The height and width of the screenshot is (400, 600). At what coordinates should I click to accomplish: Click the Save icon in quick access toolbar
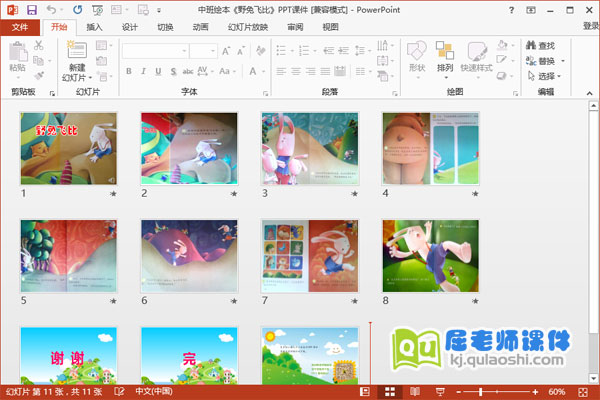point(32,9)
